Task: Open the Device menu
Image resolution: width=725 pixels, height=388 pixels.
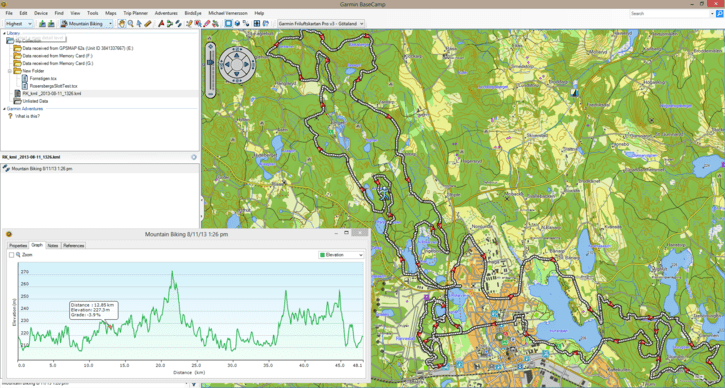Action: point(41,13)
